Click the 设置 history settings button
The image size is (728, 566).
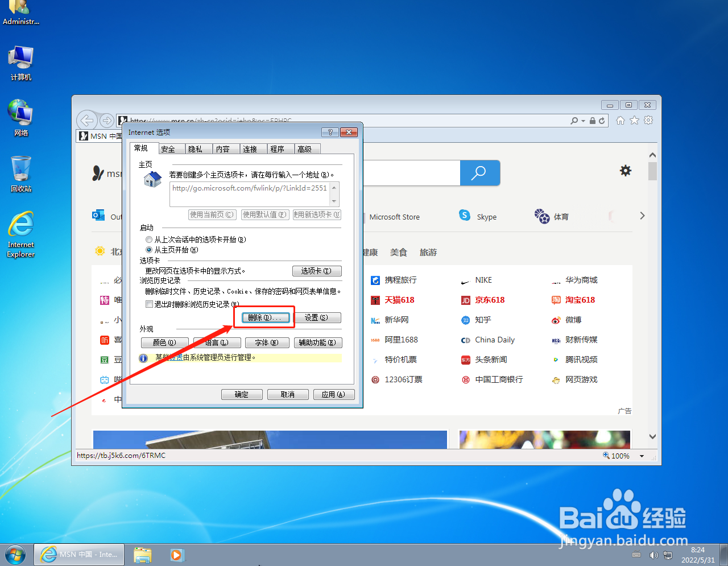coord(316,317)
